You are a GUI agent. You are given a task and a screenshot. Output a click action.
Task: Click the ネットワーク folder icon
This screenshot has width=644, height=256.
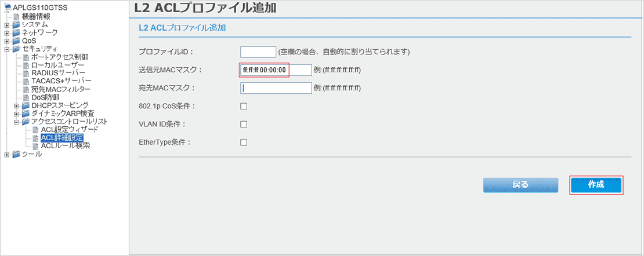[16, 32]
